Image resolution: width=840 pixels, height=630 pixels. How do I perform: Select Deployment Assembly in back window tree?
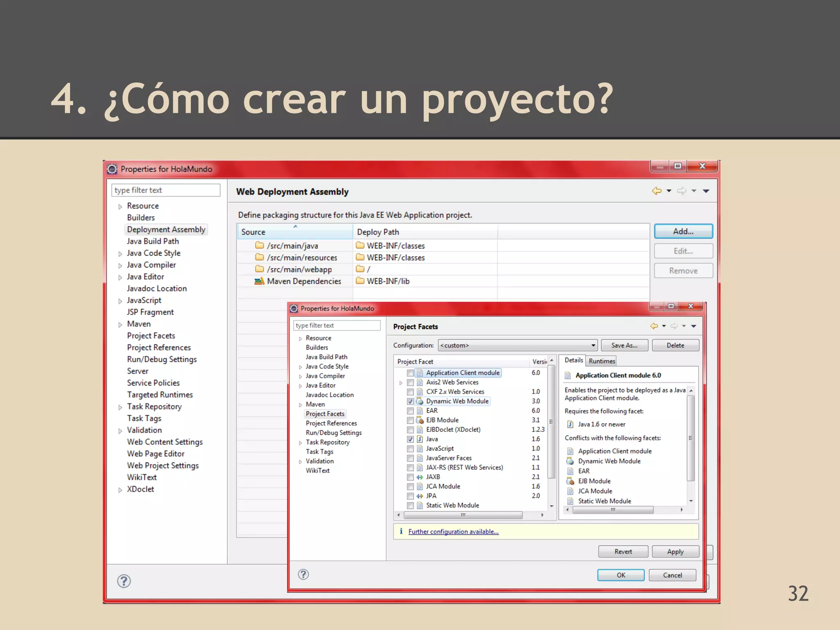coord(166,229)
